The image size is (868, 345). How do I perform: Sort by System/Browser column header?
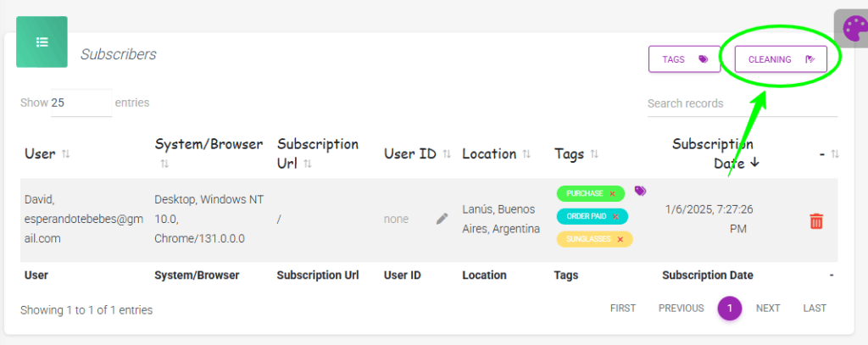coord(209,145)
